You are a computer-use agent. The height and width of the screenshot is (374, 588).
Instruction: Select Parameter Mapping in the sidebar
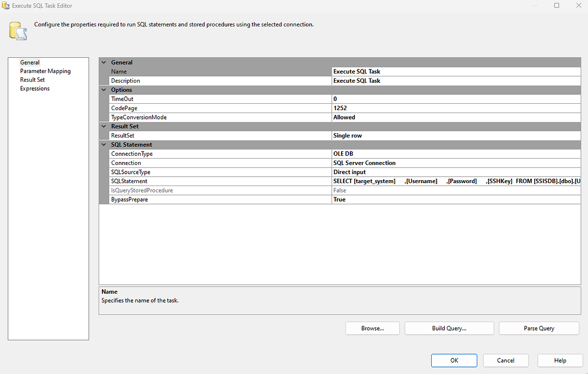pos(45,70)
